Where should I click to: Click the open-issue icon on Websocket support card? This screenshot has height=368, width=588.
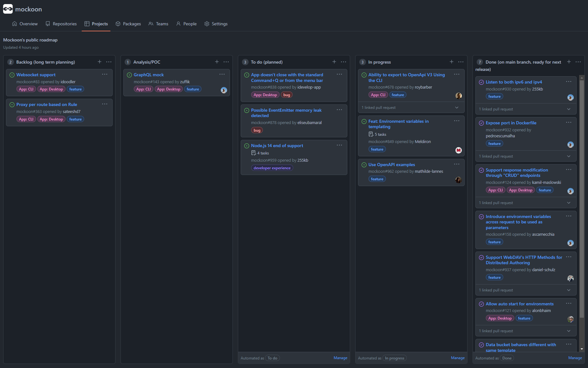point(11,75)
